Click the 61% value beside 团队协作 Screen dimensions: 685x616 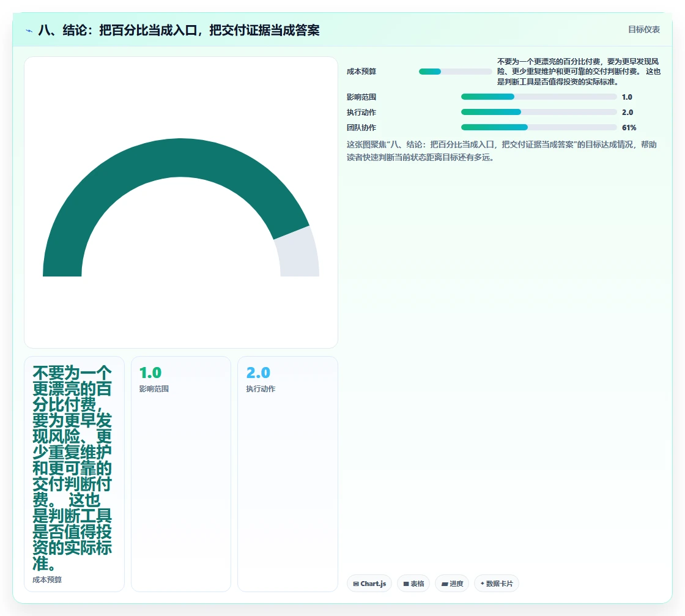point(629,128)
